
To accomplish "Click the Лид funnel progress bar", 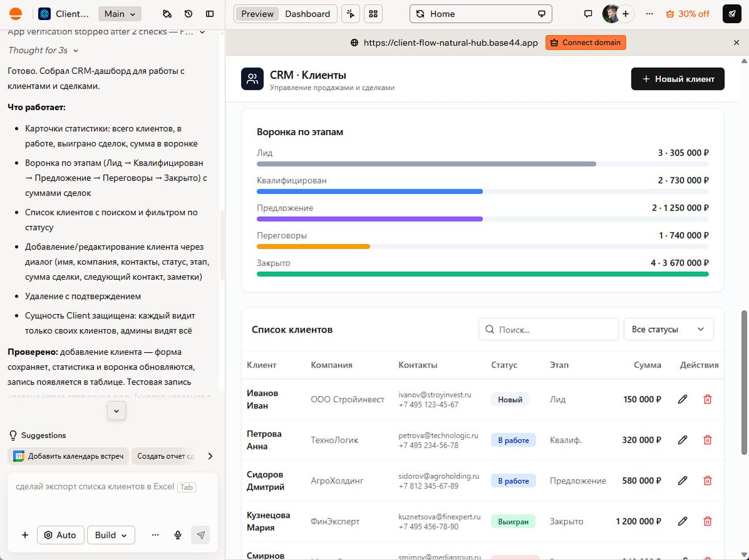I will click(x=482, y=164).
